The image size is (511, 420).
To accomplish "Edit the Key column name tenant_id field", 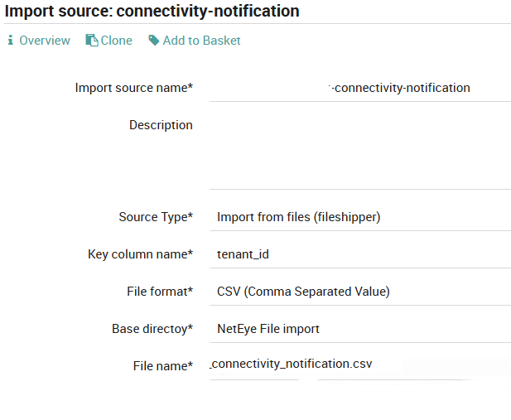I will (x=360, y=254).
